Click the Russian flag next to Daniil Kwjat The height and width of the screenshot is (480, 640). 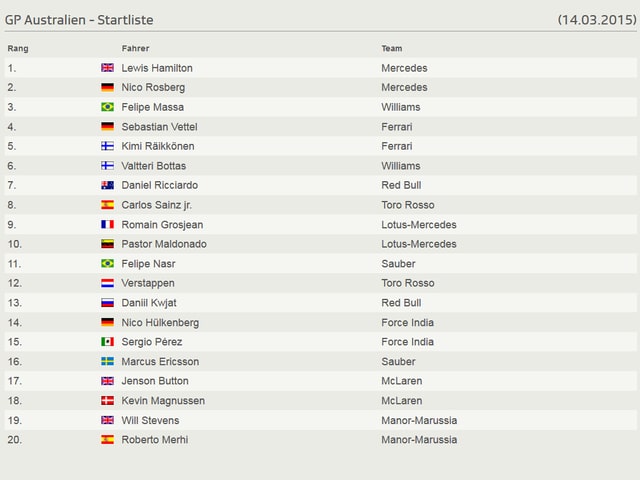[107, 303]
